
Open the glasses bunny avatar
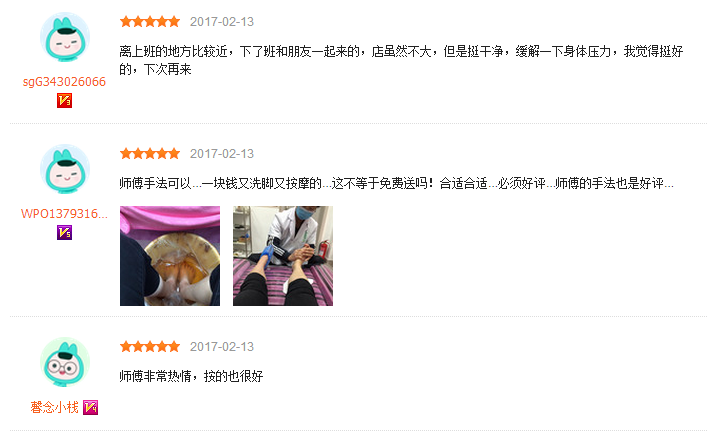tap(65, 362)
